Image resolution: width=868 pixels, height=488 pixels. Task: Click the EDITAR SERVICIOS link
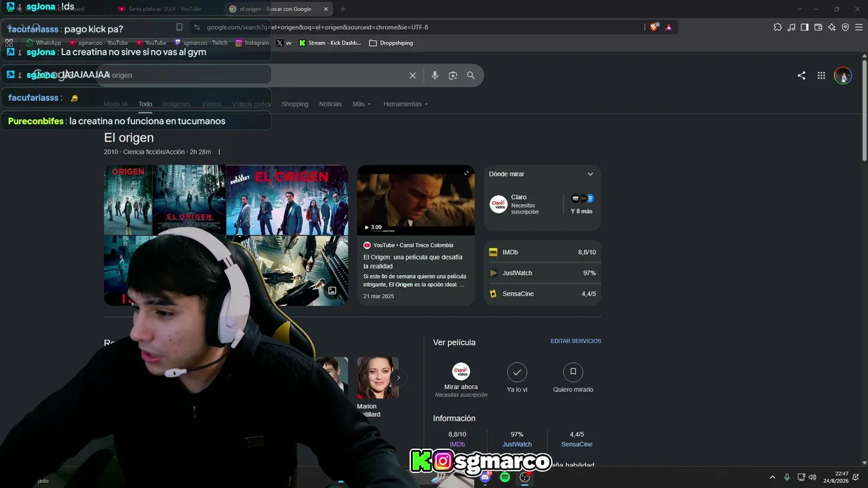576,341
